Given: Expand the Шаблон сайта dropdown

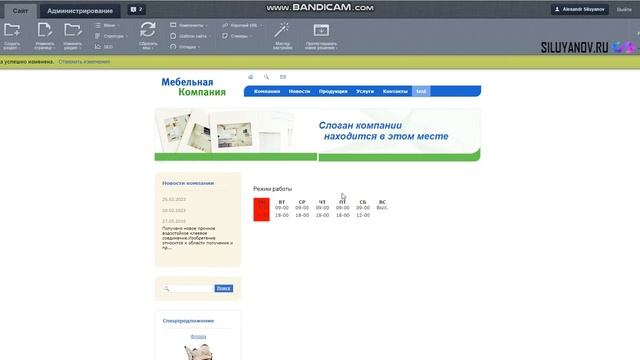Looking at the screenshot, I should tap(210, 36).
